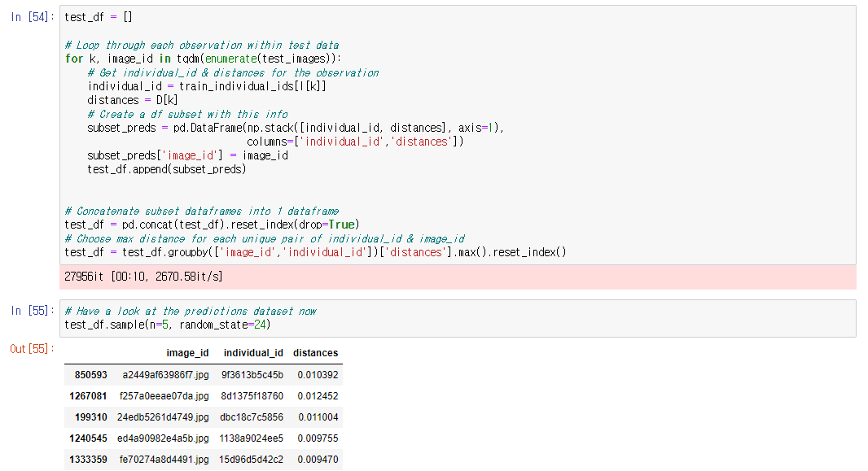Select the In [54] prompt label
Screen dimensions: 868x471
click(x=32, y=17)
